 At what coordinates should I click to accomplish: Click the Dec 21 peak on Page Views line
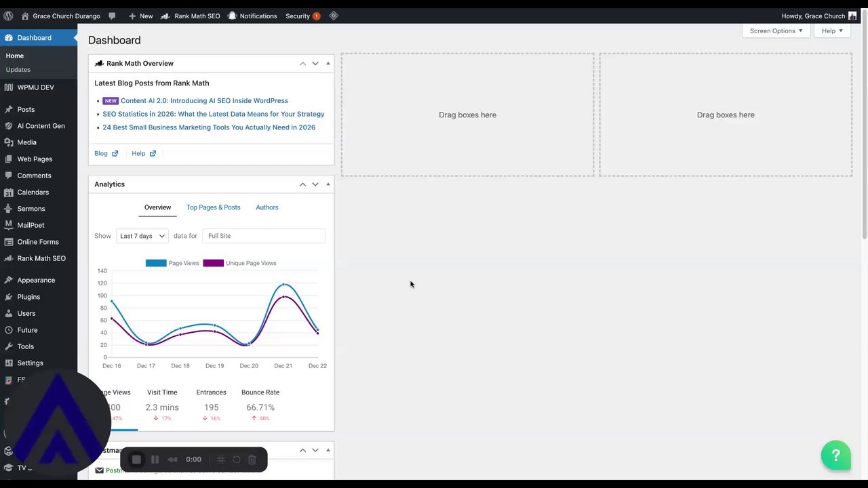(x=283, y=284)
